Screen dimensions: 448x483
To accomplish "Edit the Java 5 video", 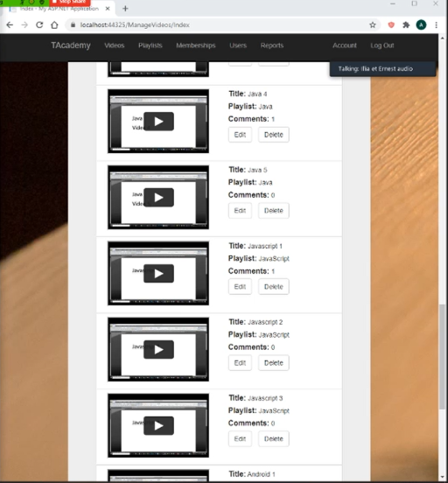I will pos(240,211).
